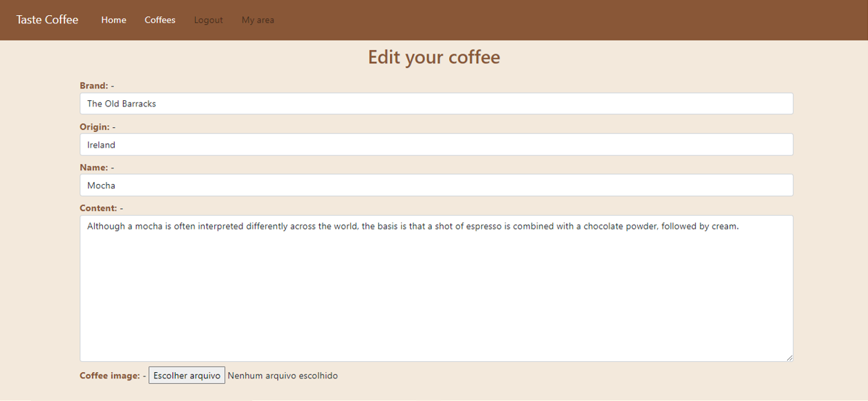868x401 pixels.
Task: Click the Content: label
Action: click(x=98, y=208)
